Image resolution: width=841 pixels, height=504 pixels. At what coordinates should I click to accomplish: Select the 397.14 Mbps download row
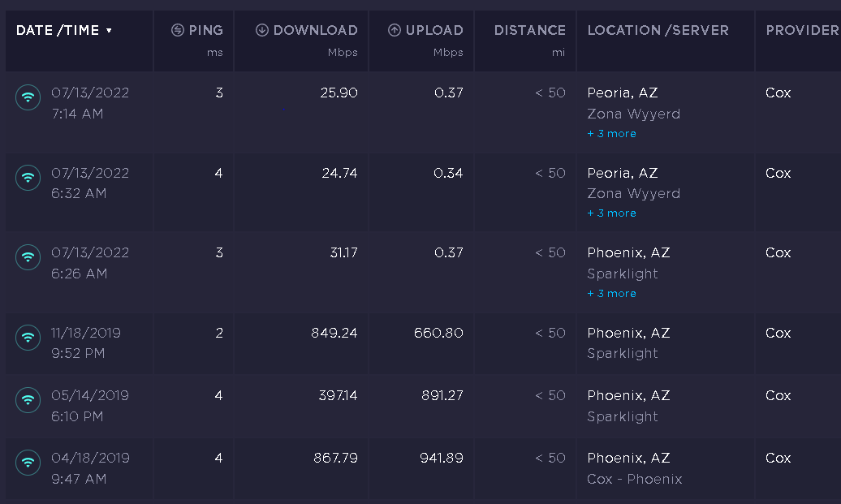423,406
